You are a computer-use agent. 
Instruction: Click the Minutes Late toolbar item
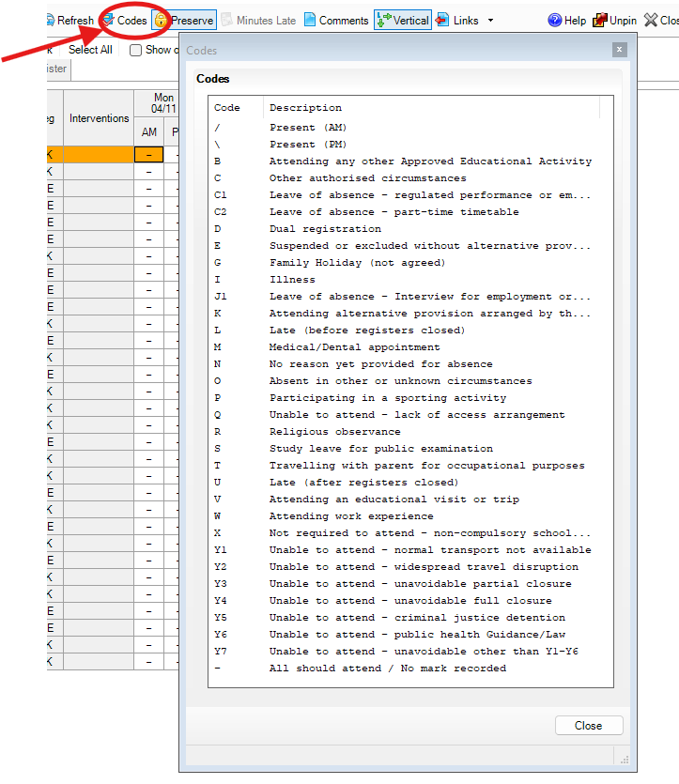point(258,20)
